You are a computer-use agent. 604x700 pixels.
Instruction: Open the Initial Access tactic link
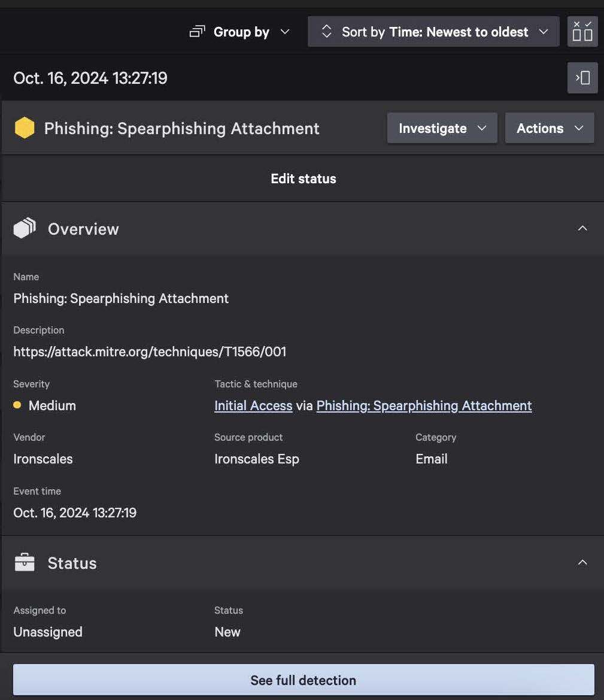[253, 405]
